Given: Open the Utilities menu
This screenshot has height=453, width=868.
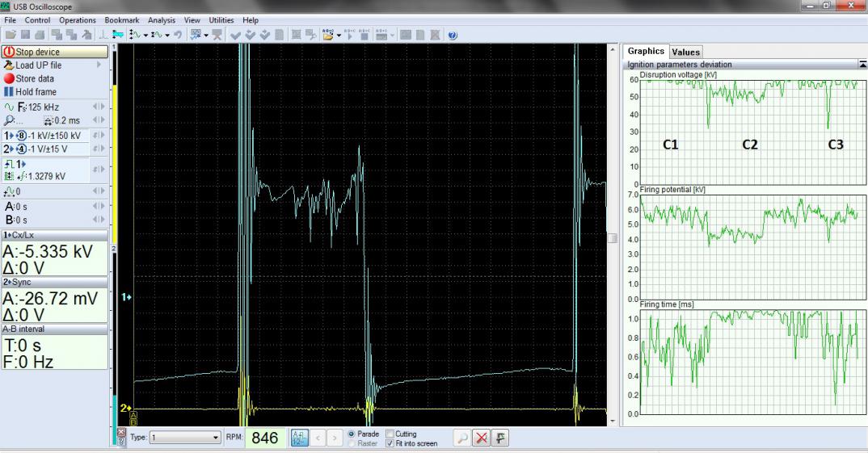Looking at the screenshot, I should click(221, 19).
